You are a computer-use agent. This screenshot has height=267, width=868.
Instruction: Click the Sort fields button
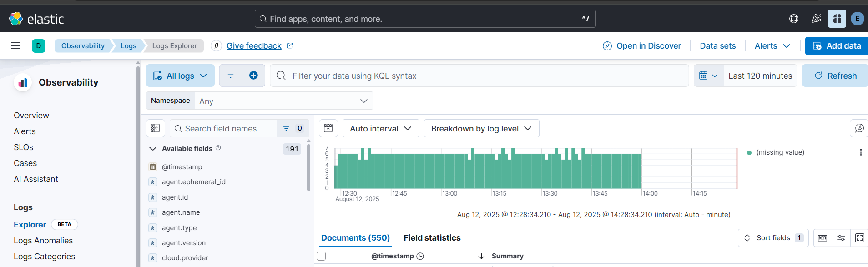coord(773,238)
